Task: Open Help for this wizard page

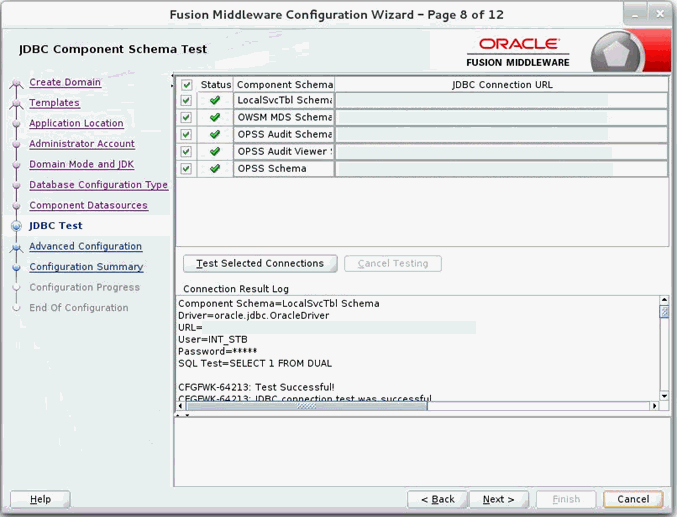Action: (40, 499)
